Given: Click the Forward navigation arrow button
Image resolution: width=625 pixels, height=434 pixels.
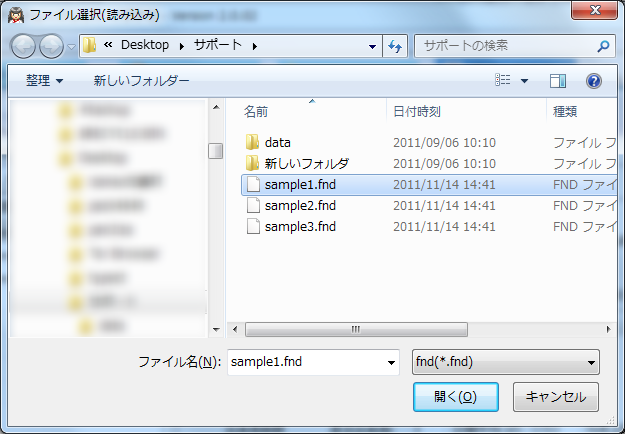Looking at the screenshot, I should [51, 46].
